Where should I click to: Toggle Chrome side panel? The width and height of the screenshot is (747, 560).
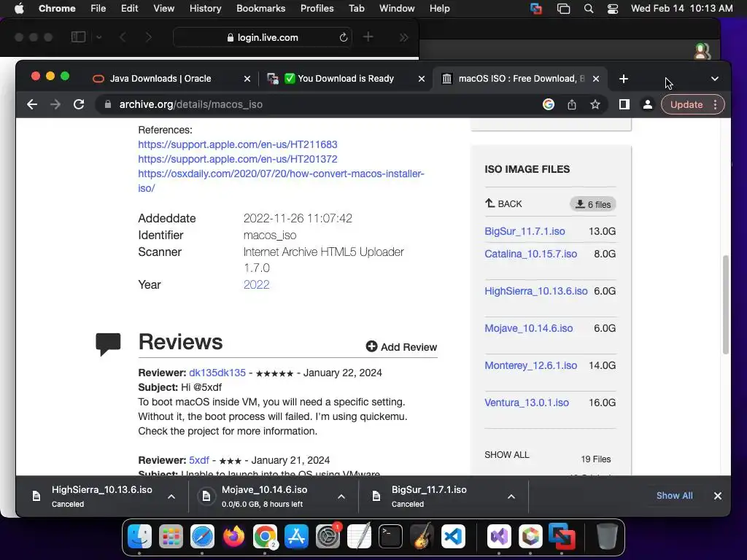tap(624, 104)
